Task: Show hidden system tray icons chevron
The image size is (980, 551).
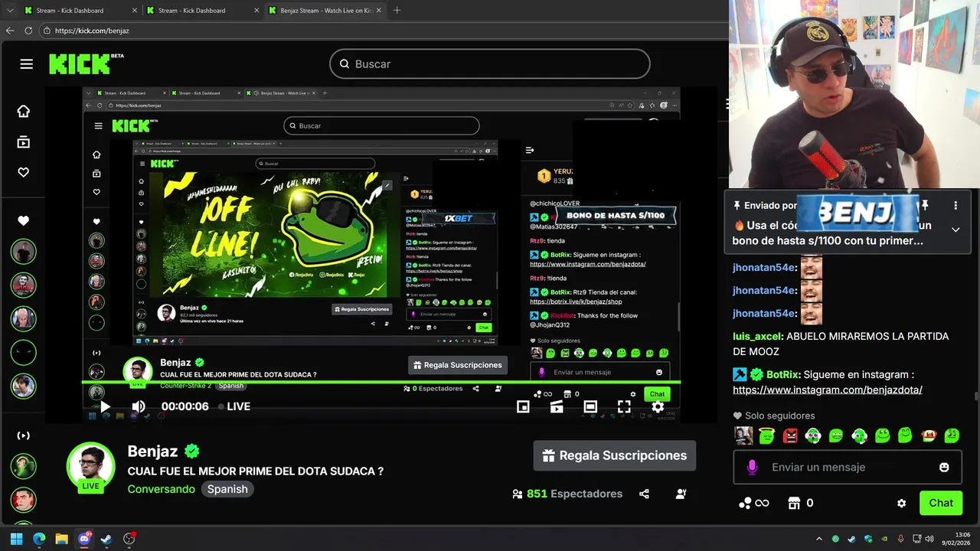Action: (x=819, y=539)
